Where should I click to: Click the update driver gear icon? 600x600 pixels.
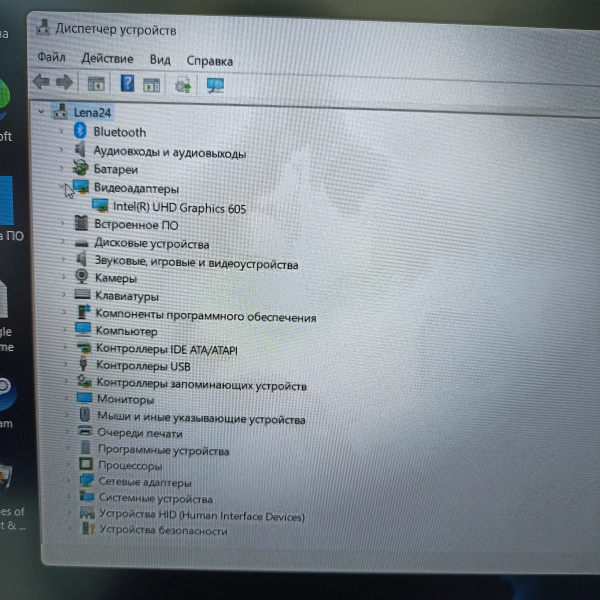click(x=183, y=85)
